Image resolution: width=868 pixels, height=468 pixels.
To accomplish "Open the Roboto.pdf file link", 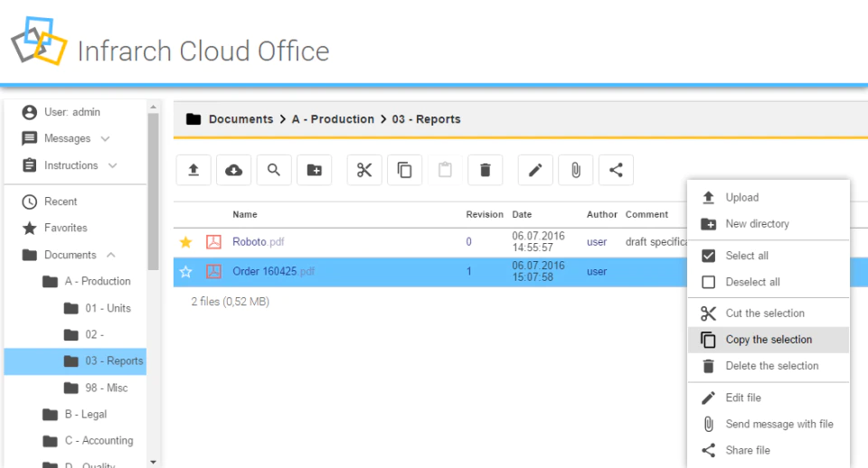I will [258, 242].
